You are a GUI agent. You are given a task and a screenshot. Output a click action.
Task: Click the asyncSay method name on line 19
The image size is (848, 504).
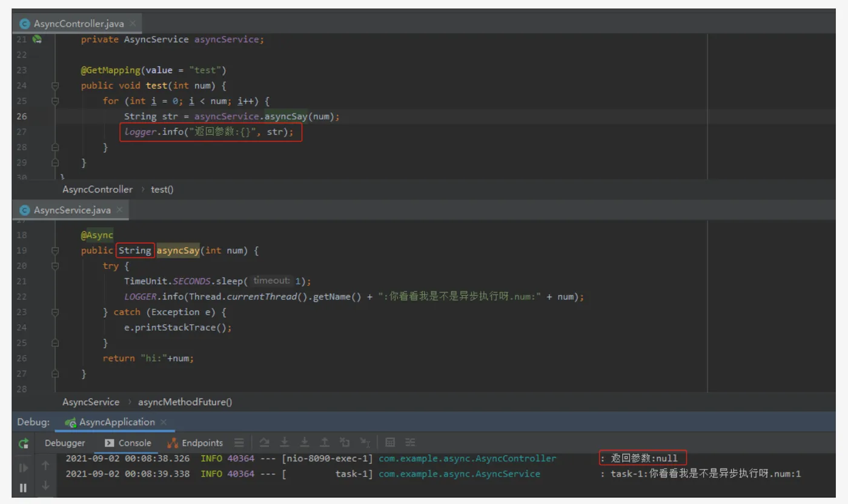(178, 251)
